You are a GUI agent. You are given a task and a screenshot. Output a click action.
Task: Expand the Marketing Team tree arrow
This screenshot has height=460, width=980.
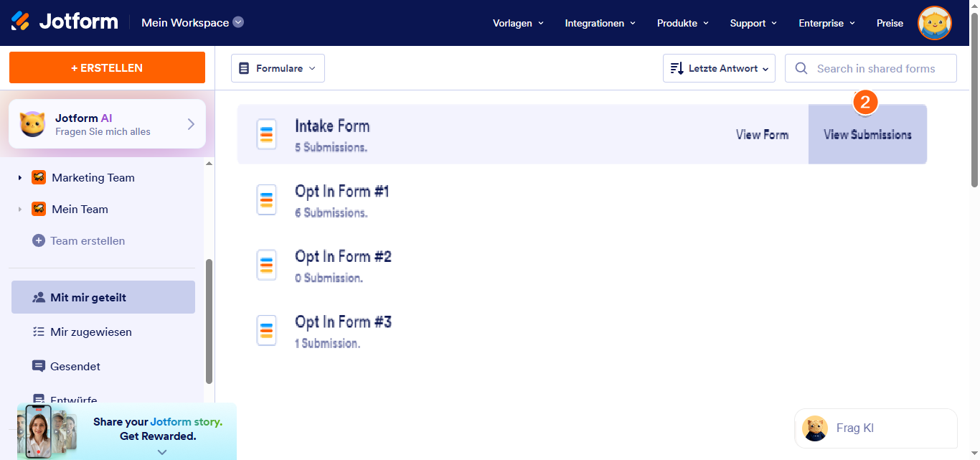20,178
